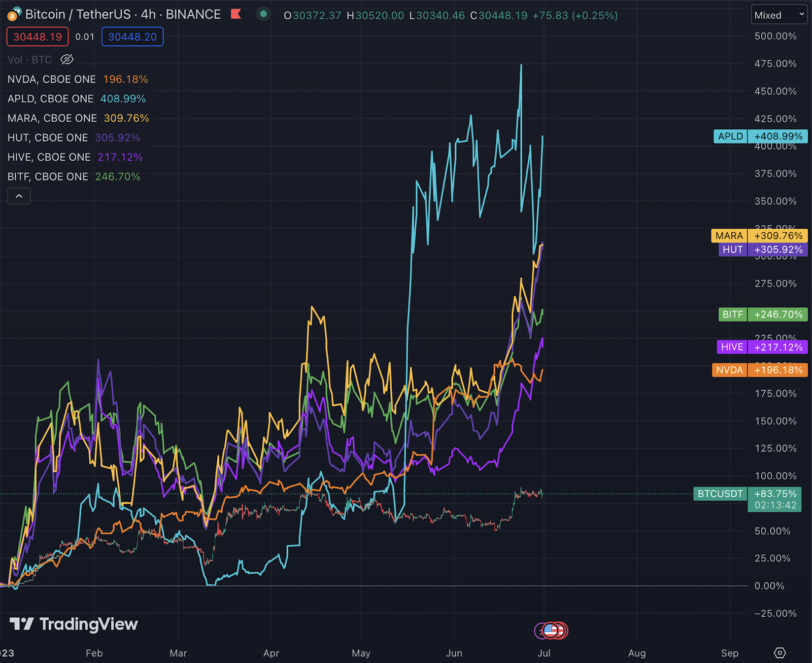
Task: Click the Low value L30340.46
Action: (437, 15)
